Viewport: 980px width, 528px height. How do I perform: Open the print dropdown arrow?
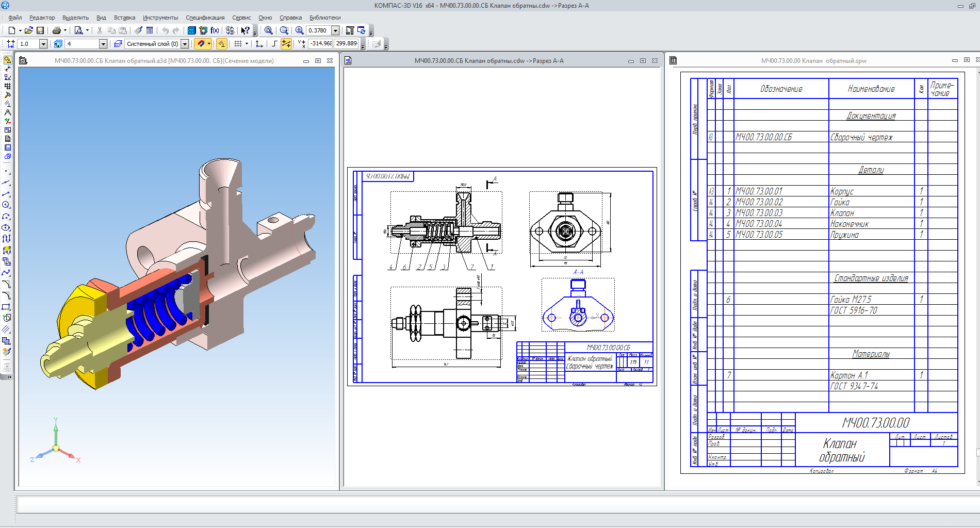[66, 30]
